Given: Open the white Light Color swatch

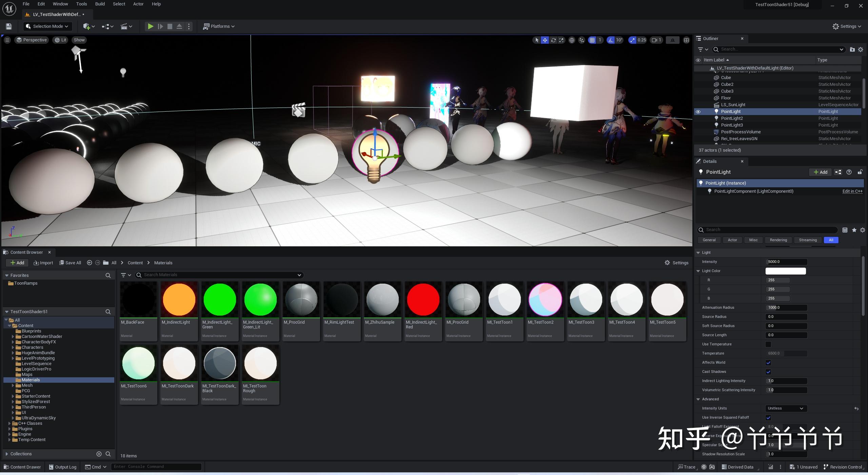Looking at the screenshot, I should pyautogui.click(x=785, y=271).
